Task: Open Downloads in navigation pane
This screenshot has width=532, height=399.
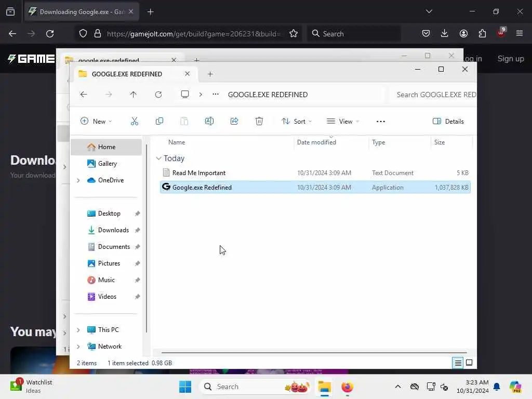Action: 106,230
